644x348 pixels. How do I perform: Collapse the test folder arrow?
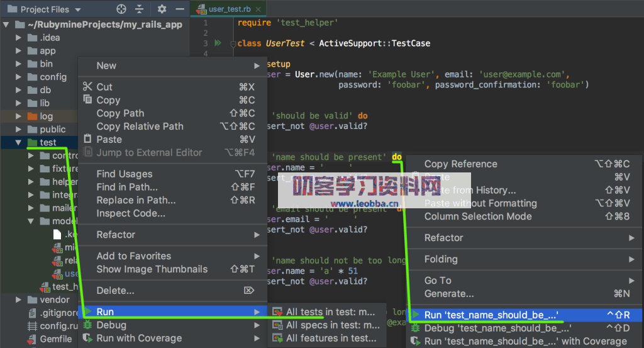(x=18, y=143)
